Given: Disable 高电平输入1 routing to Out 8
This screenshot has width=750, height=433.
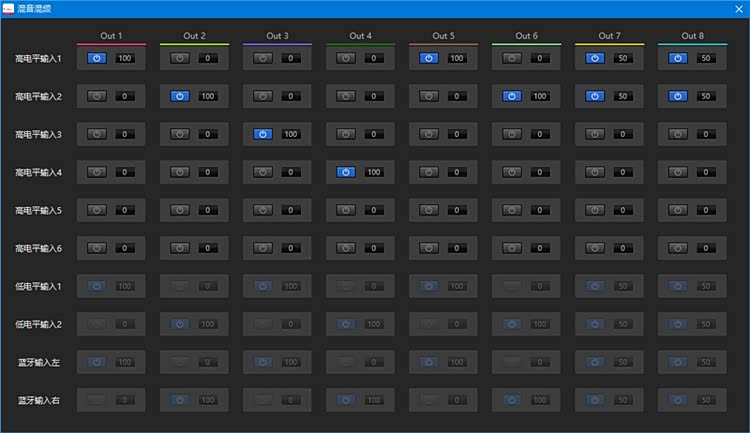Looking at the screenshot, I should click(x=678, y=59).
